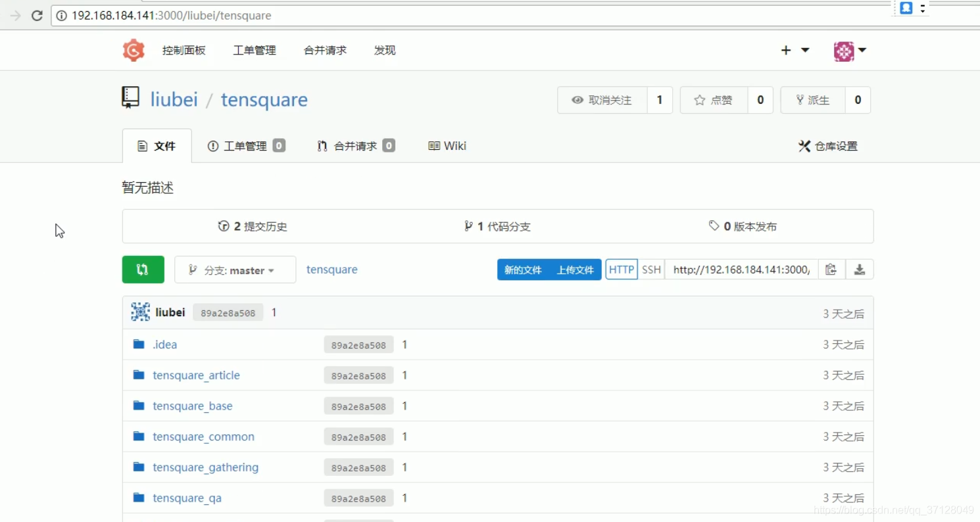
Task: Click the tensquare_common folder icon
Action: [139, 436]
